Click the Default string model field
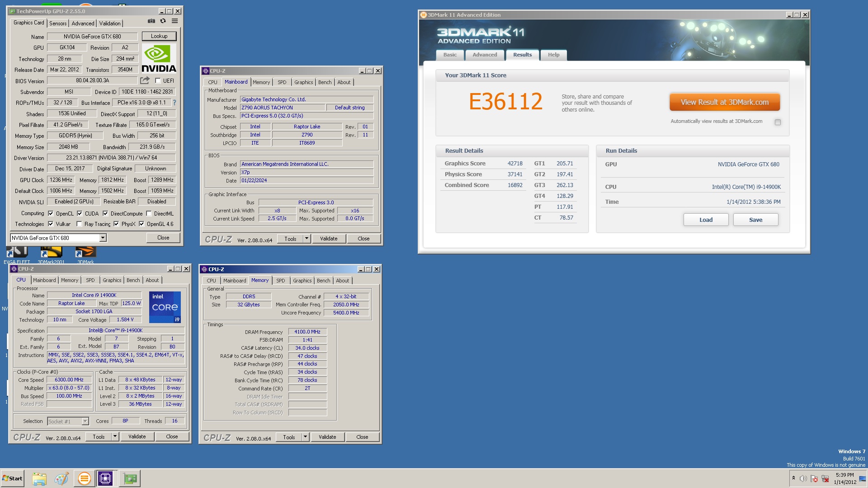The image size is (868, 488). (x=349, y=108)
